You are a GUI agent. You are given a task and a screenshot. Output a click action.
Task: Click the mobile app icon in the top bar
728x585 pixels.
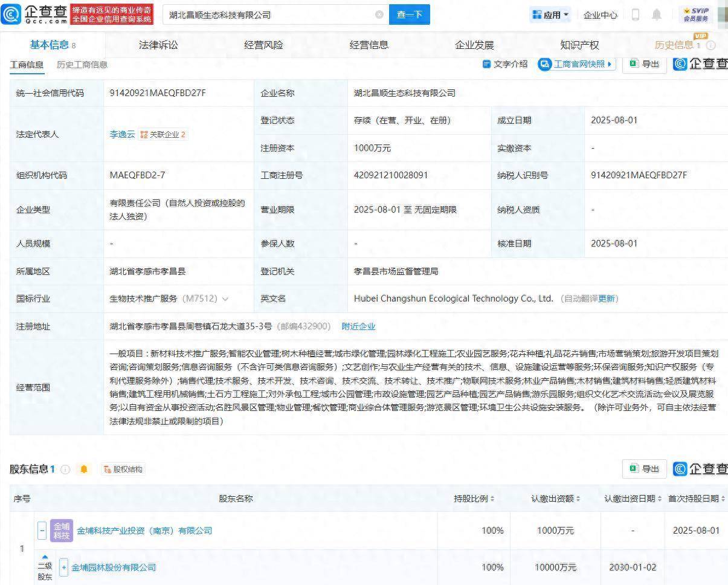pyautogui.click(x=635, y=15)
